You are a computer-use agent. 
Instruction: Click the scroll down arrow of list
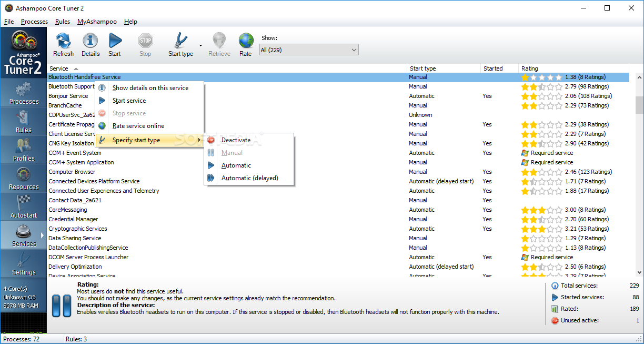(x=639, y=272)
